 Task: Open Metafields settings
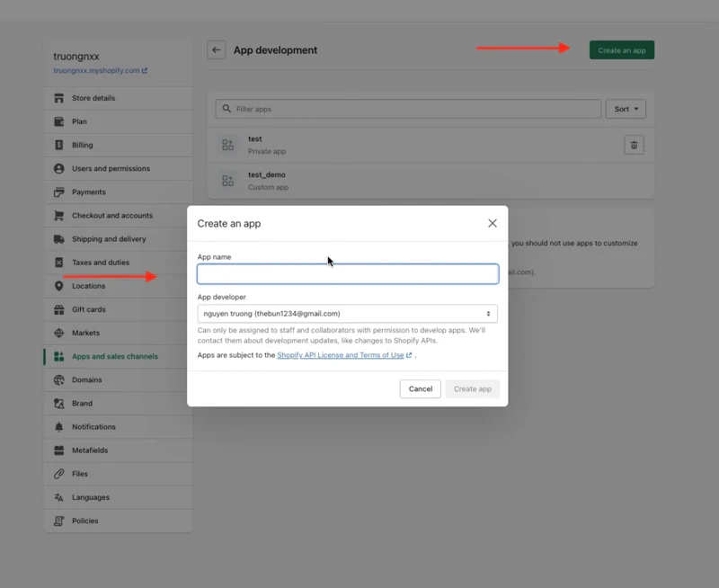click(x=119, y=450)
